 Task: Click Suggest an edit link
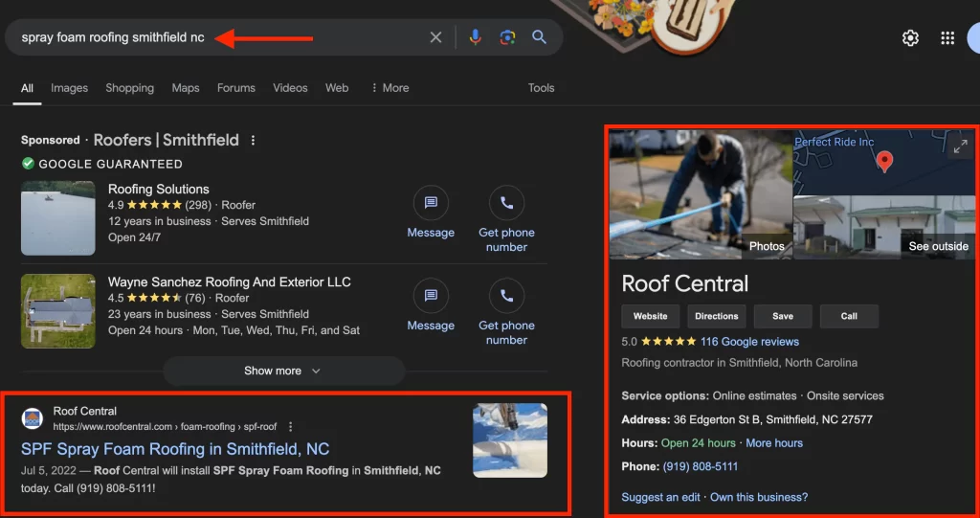(660, 497)
